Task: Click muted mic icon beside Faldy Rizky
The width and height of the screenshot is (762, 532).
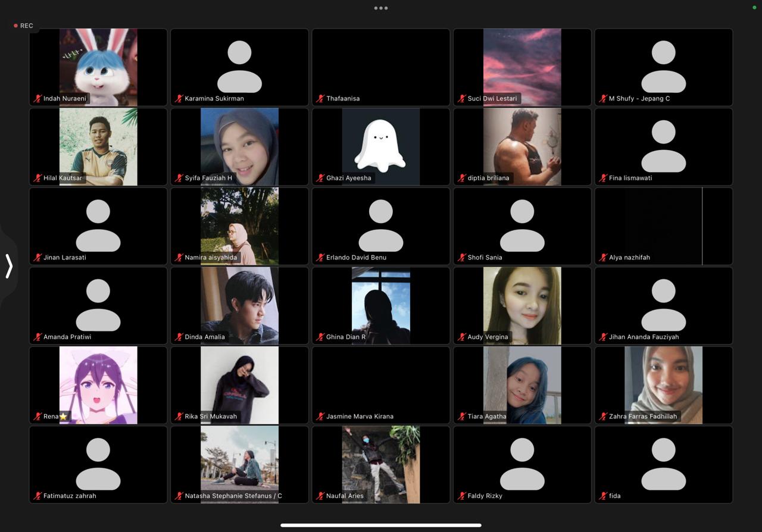Action: pyautogui.click(x=462, y=496)
